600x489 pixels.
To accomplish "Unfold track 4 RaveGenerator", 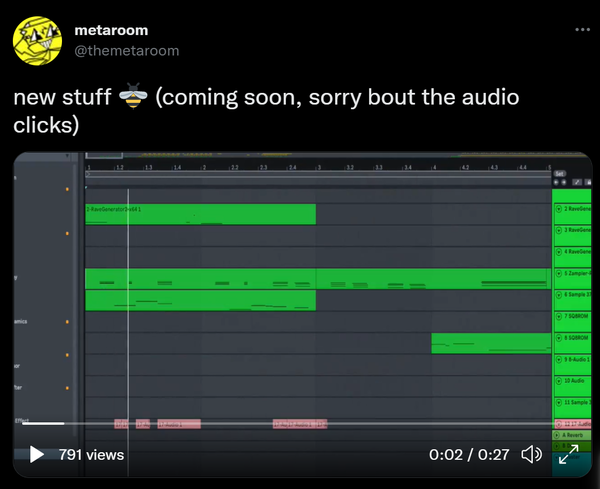I will [x=559, y=252].
